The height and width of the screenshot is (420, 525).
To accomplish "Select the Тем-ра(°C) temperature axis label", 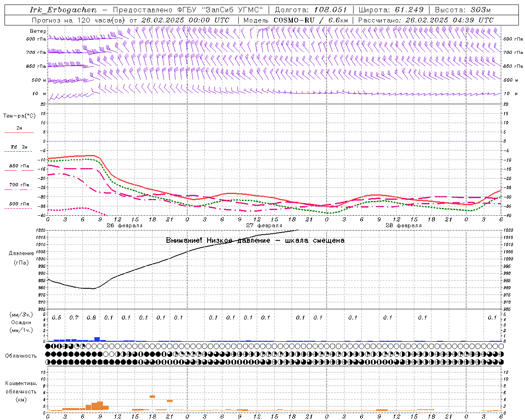I will click(x=19, y=116).
